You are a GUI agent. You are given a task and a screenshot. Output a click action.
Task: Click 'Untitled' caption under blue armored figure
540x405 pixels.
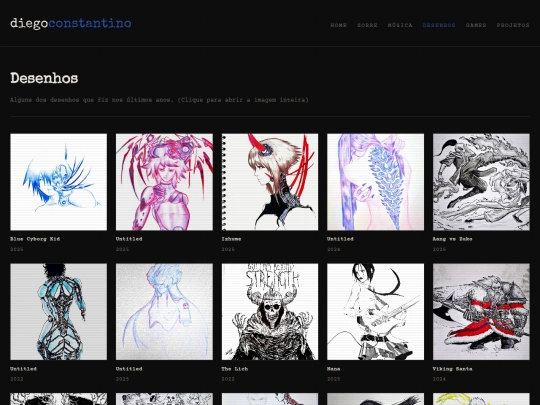click(23, 369)
